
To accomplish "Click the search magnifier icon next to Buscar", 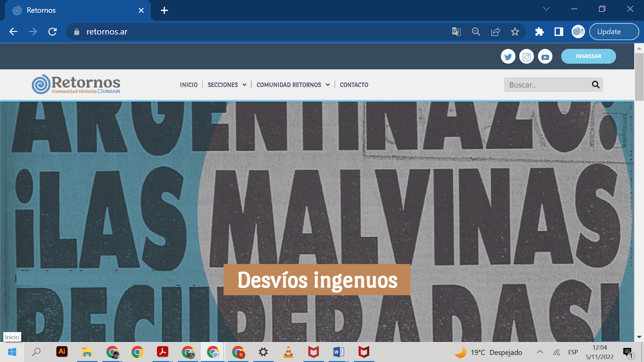I will pos(596,84).
